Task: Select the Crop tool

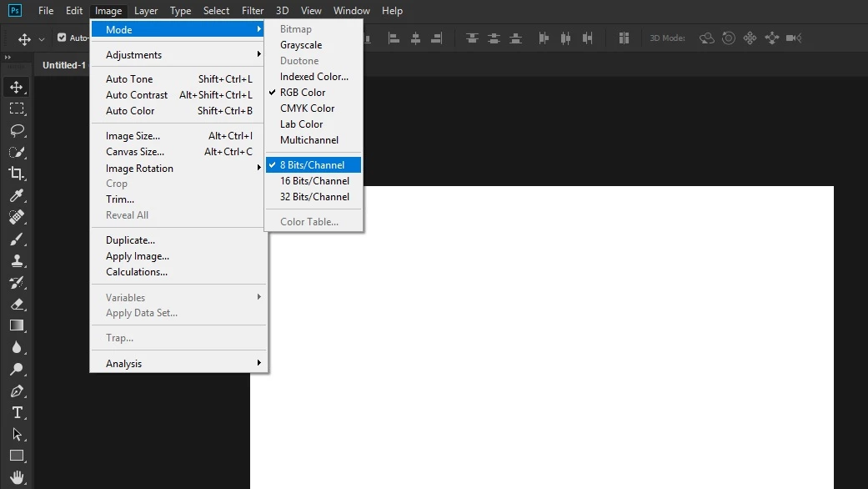Action: tap(17, 174)
